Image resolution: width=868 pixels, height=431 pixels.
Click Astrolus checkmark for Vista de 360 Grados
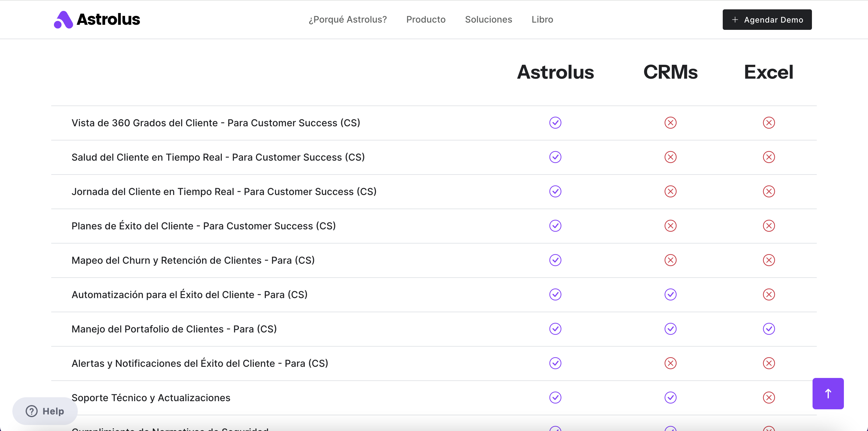coord(555,123)
